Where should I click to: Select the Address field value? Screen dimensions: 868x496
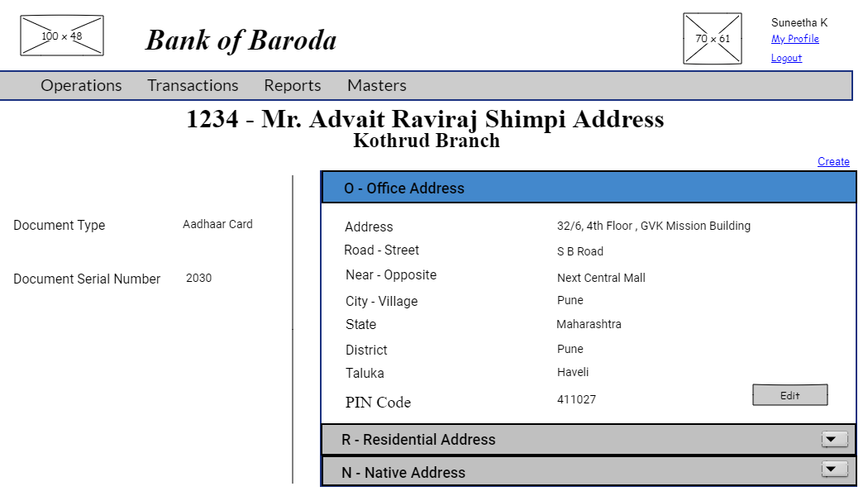(653, 226)
